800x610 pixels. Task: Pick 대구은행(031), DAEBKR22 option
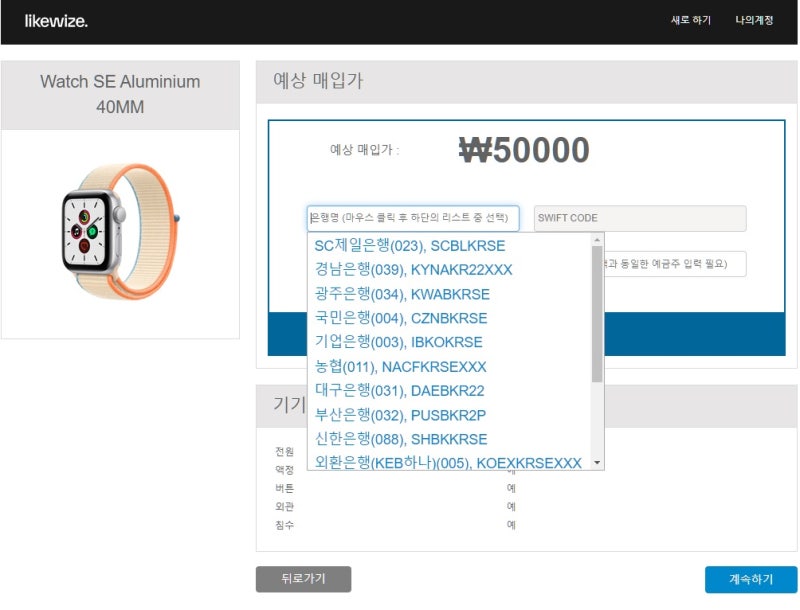[x=399, y=391]
